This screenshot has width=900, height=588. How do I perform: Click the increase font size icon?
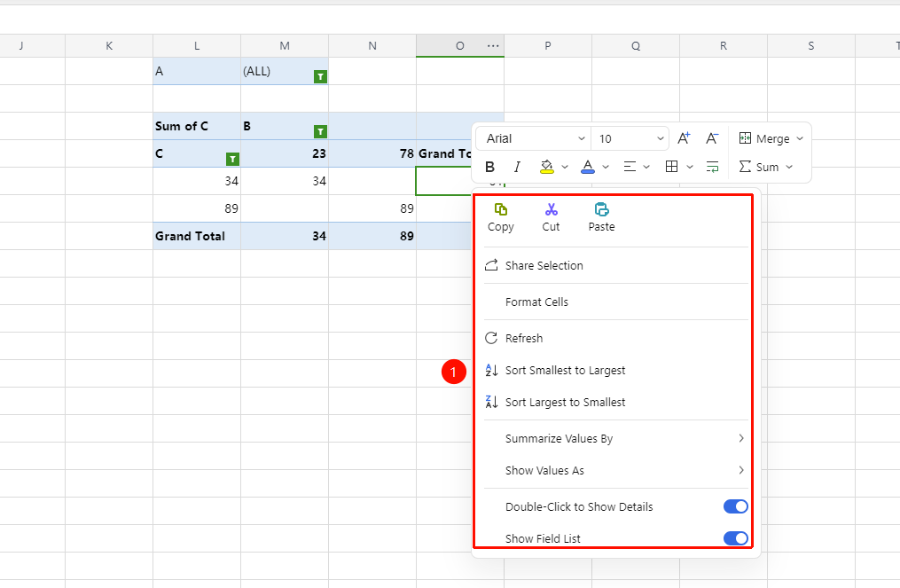[683, 138]
